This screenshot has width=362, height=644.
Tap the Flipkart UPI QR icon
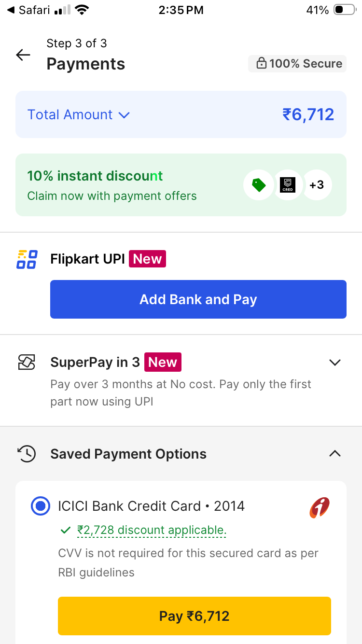(x=27, y=259)
